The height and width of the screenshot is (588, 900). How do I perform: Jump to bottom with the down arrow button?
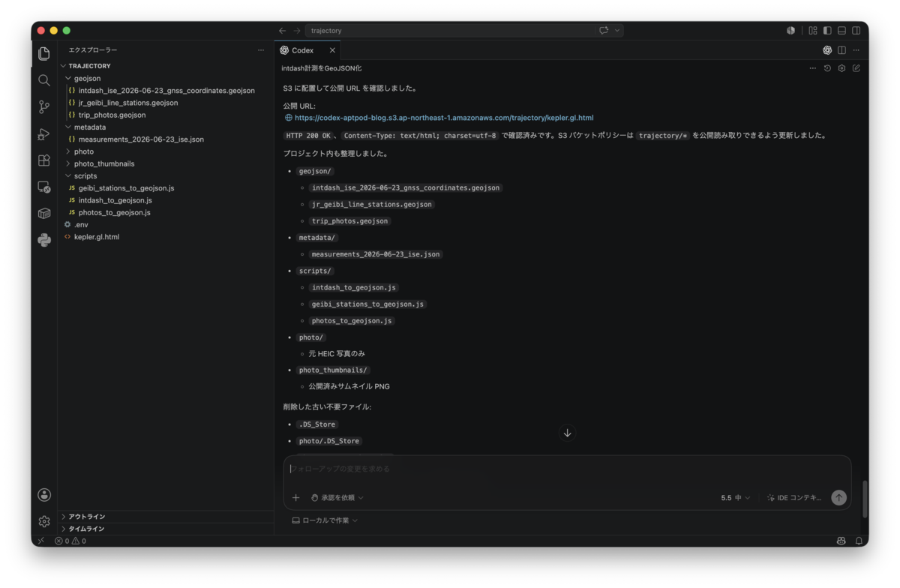(x=567, y=433)
